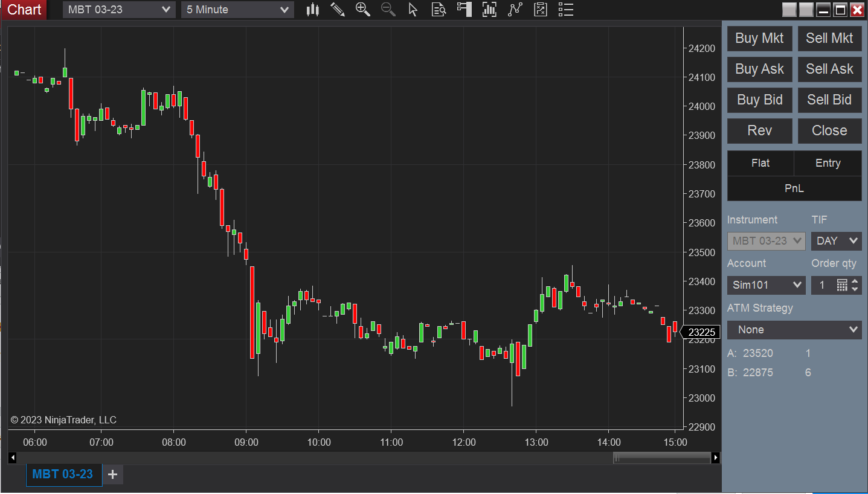Open the 5 Minute interval dropdown
The image size is (868, 494).
point(237,9)
